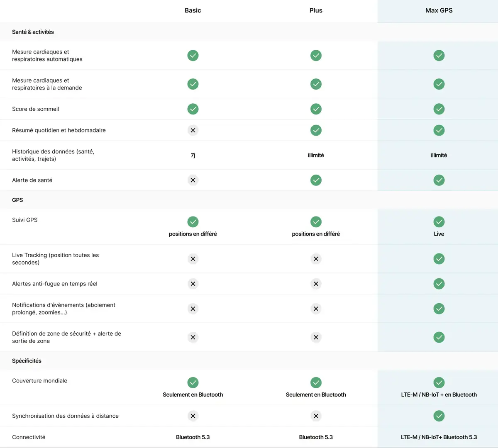The image size is (498, 448).
Task: Click Plus checkmark for Alerte de santé
Action: [316, 180]
